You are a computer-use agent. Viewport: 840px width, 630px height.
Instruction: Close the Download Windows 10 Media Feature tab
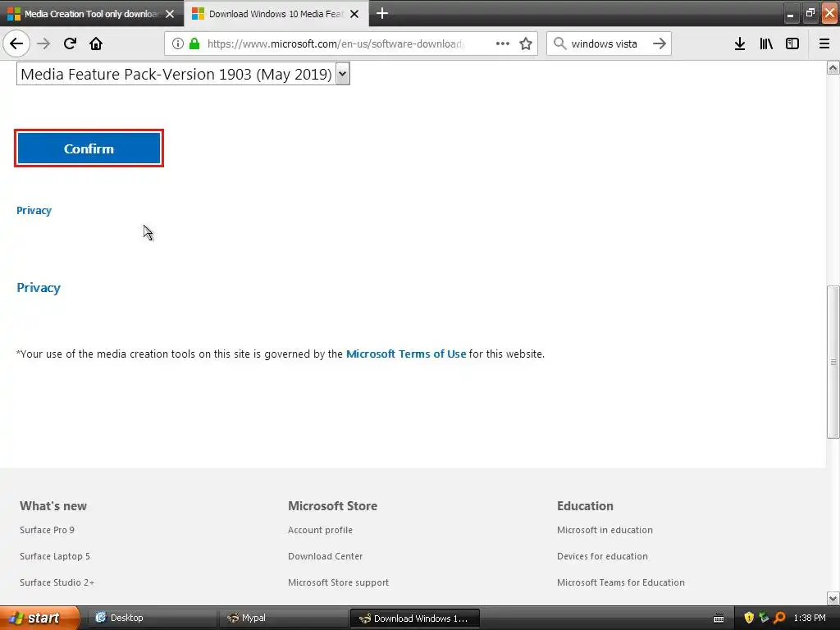point(354,14)
